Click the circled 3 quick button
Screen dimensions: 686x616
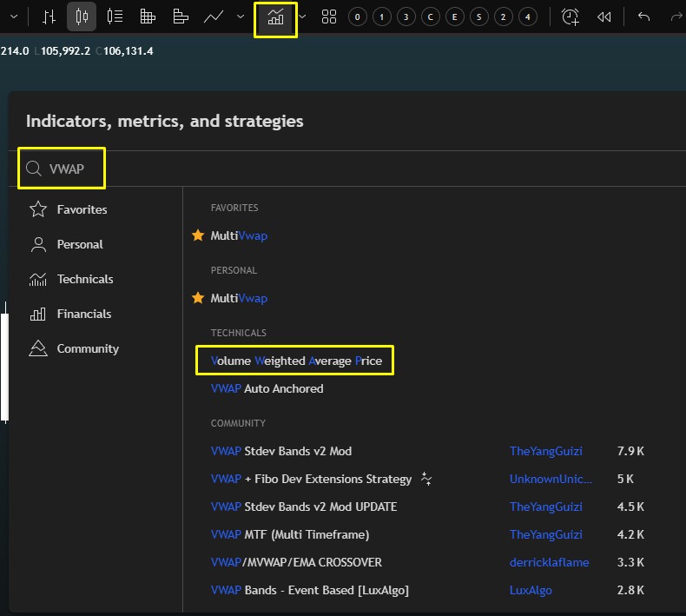click(x=406, y=17)
